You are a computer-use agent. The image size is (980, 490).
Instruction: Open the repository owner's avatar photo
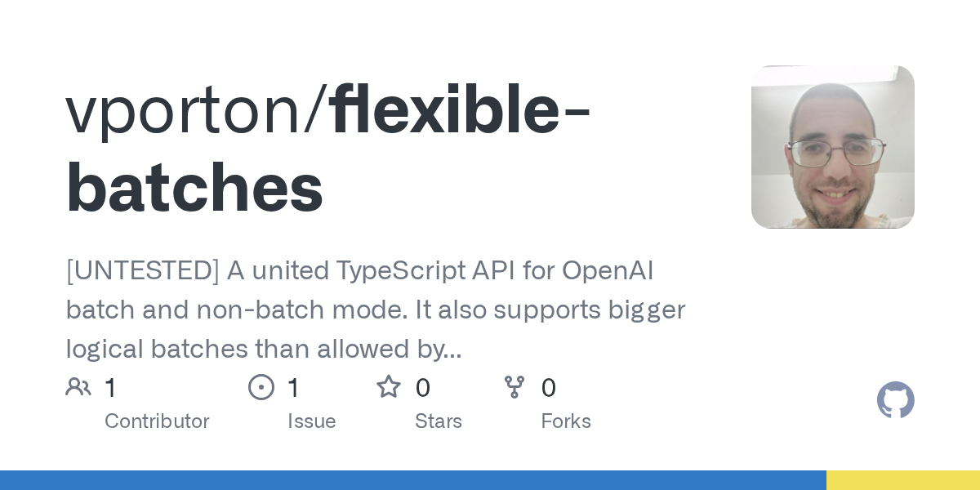832,147
